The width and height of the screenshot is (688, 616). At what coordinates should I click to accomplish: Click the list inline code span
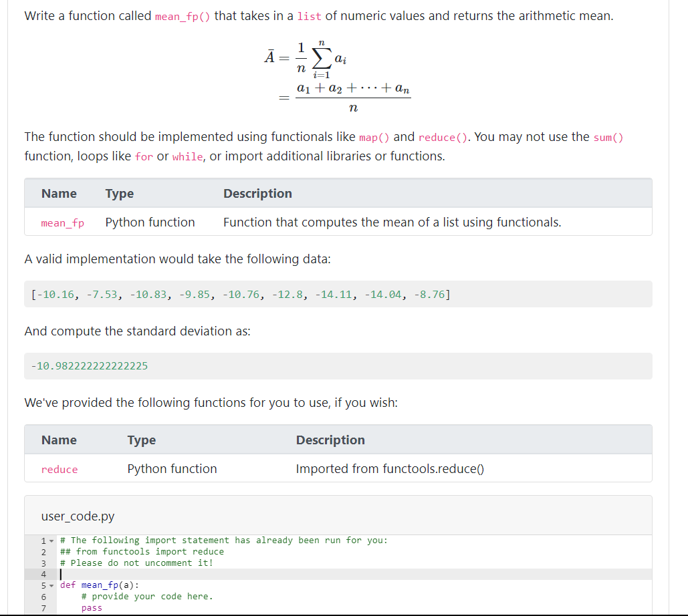pos(310,15)
